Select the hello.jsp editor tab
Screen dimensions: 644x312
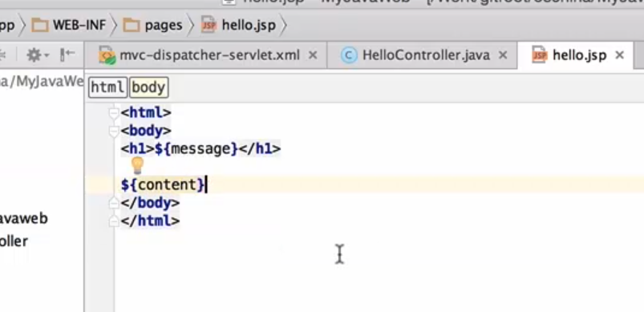point(579,55)
